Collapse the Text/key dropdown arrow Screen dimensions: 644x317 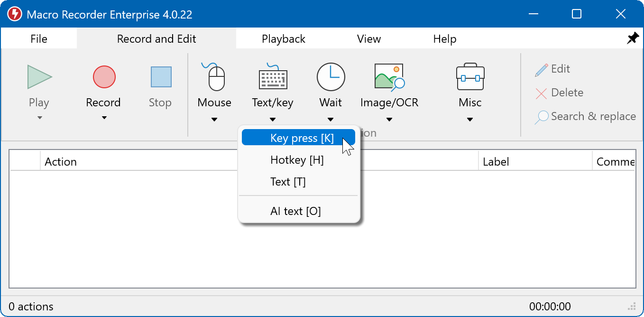tap(273, 120)
